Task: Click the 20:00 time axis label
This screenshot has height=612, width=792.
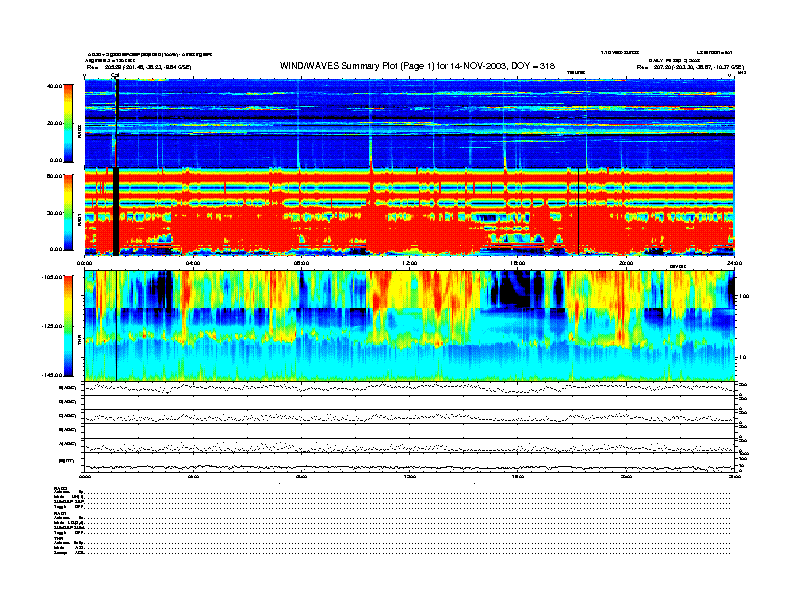Action: tap(626, 263)
